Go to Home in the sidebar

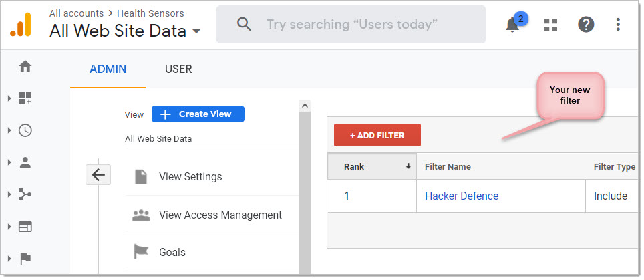coord(25,66)
